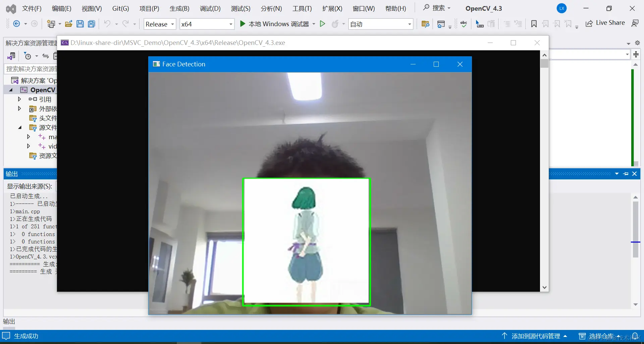Expand the 外部依赖项 node
Image resolution: width=644 pixels, height=344 pixels.
[x=19, y=109]
